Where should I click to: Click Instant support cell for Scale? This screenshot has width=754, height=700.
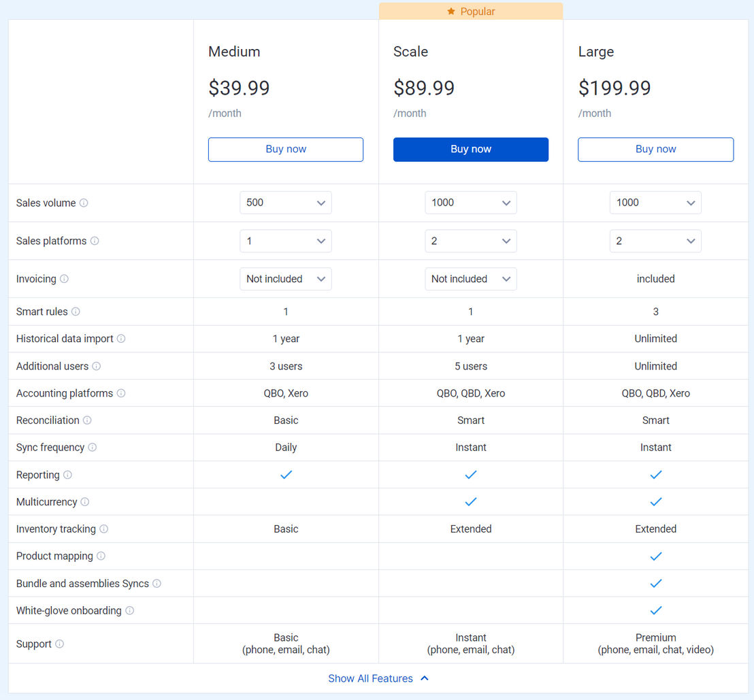point(471,644)
